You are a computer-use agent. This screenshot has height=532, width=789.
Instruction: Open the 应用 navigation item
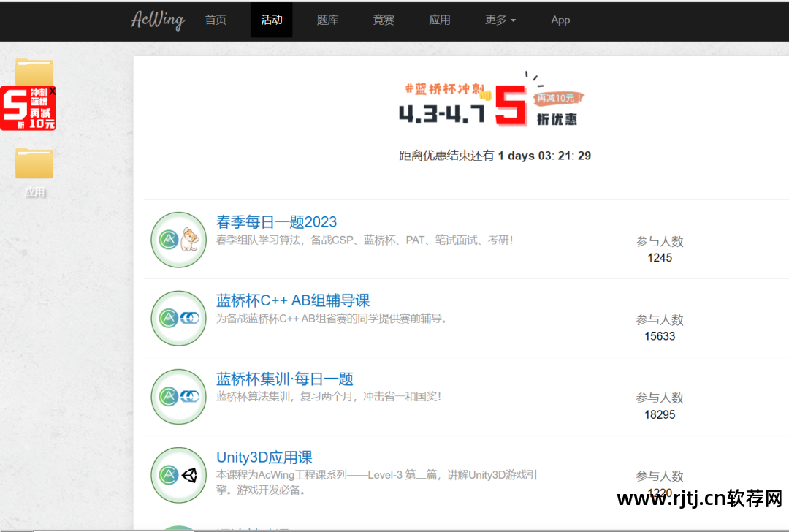(x=439, y=20)
